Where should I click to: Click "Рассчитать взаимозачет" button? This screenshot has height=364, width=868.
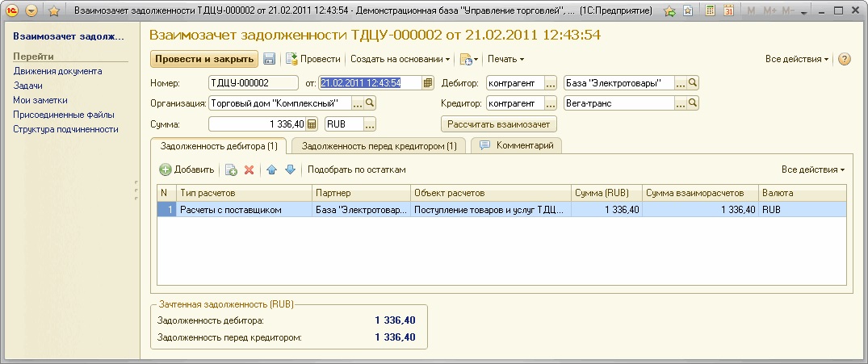(499, 124)
